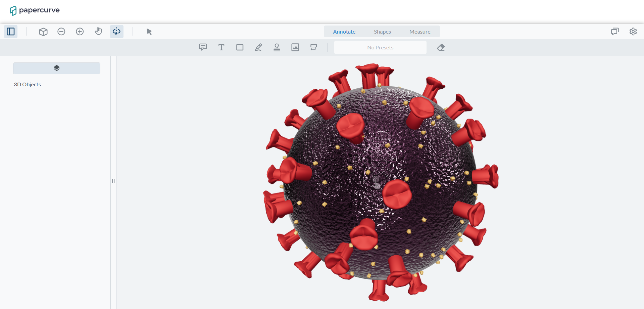Expand the 3D Objects layers list
This screenshot has width=644, height=309.
click(x=56, y=68)
